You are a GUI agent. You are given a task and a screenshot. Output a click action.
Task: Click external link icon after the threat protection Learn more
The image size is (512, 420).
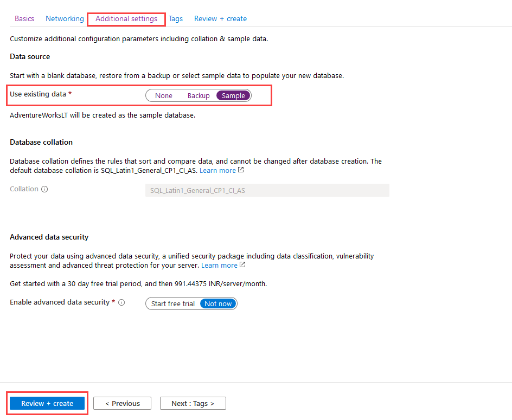pos(242,265)
